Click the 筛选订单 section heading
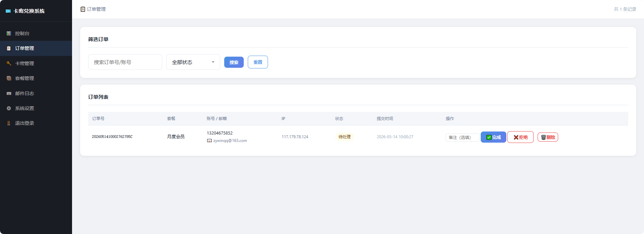644x234 pixels. pos(98,39)
